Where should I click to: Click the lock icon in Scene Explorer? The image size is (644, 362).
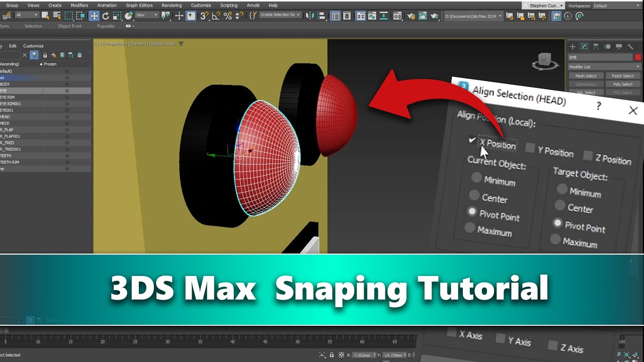pos(45,55)
